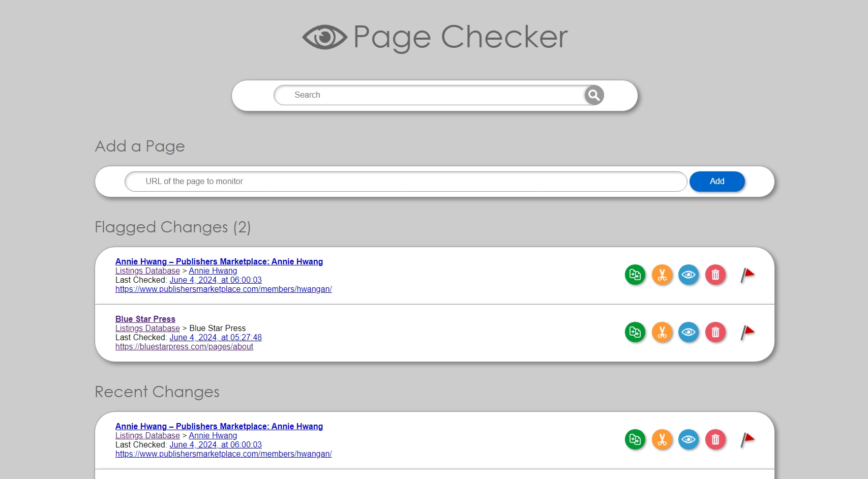Click the search magnifier icon
Viewport: 868px width, 479px height.
pos(593,95)
